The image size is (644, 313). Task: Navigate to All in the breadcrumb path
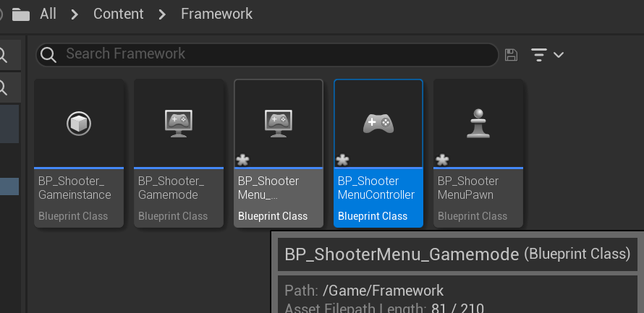(48, 14)
